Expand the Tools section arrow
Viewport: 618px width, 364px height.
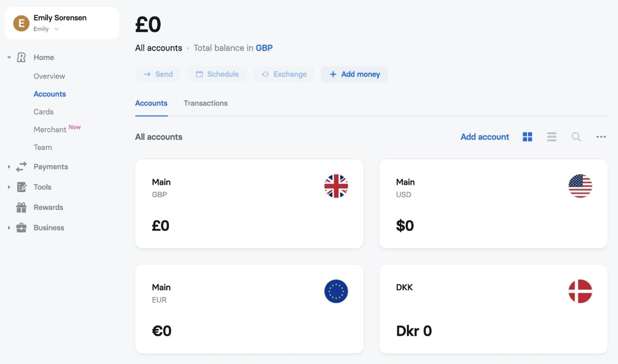[x=9, y=187]
